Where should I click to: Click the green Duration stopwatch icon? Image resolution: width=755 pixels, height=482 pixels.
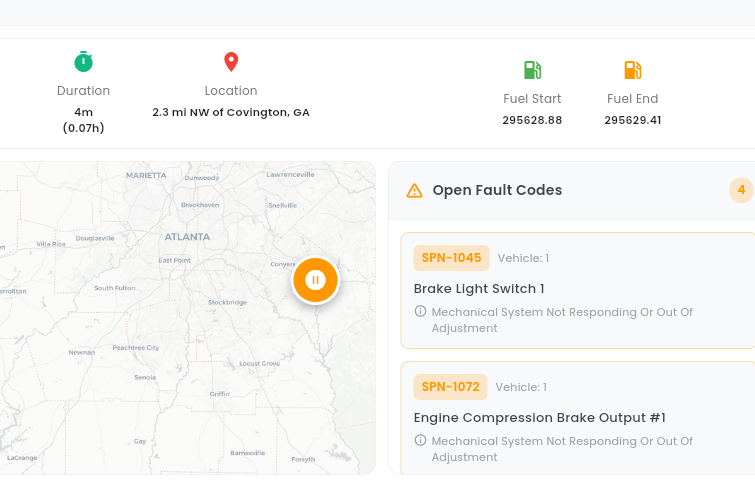[x=83, y=62]
